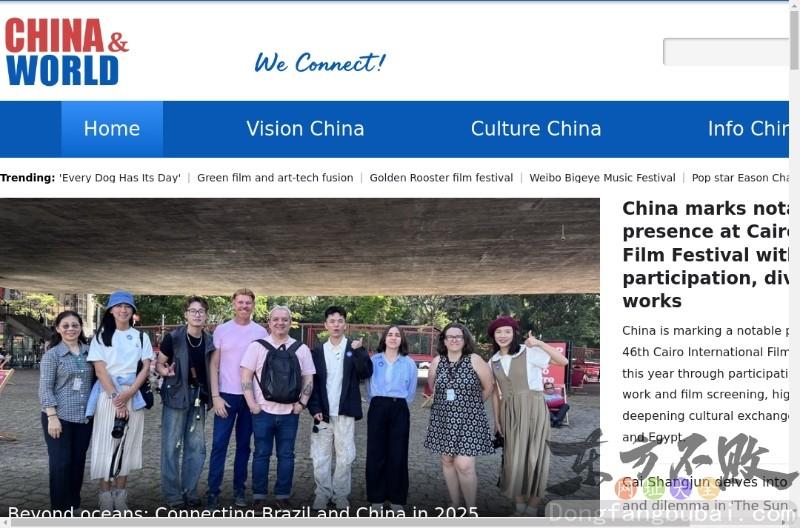Click the 'We Connect!' slogan graphic
This screenshot has height=528, width=800.
tap(320, 63)
